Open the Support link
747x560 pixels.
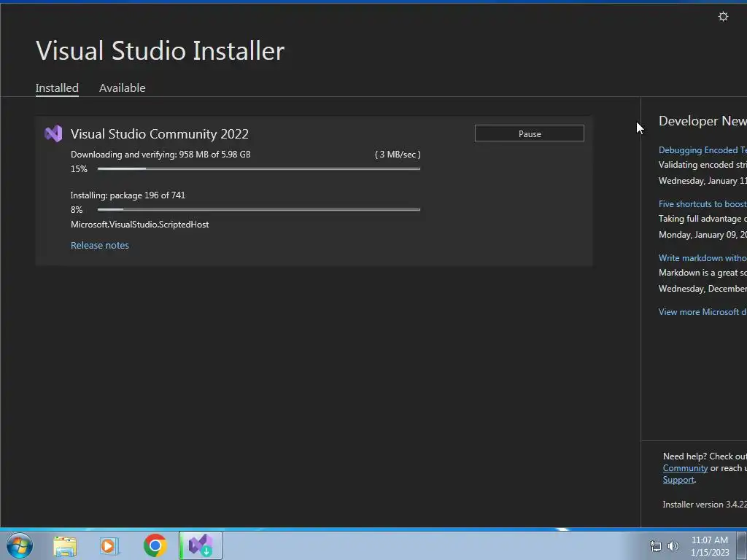tap(678, 480)
